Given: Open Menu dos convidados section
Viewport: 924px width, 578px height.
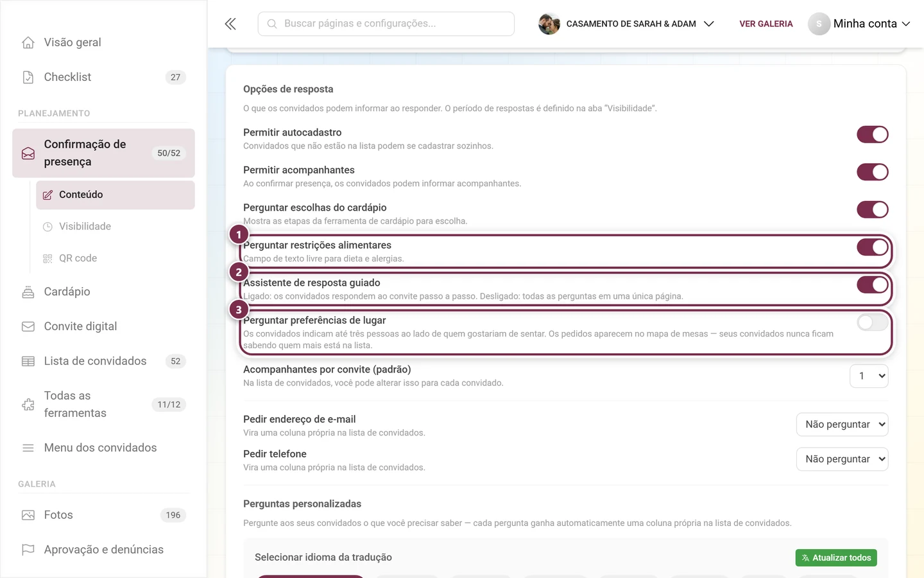Looking at the screenshot, I should point(103,448).
